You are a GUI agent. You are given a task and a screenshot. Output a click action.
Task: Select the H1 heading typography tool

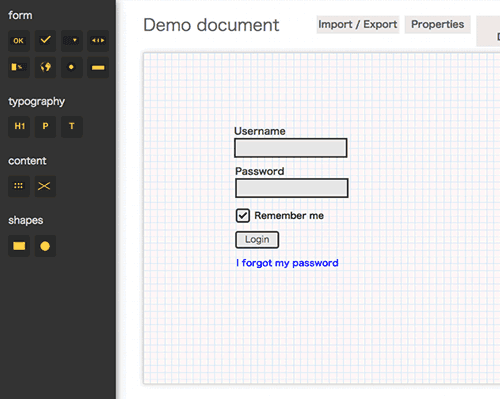click(19, 127)
